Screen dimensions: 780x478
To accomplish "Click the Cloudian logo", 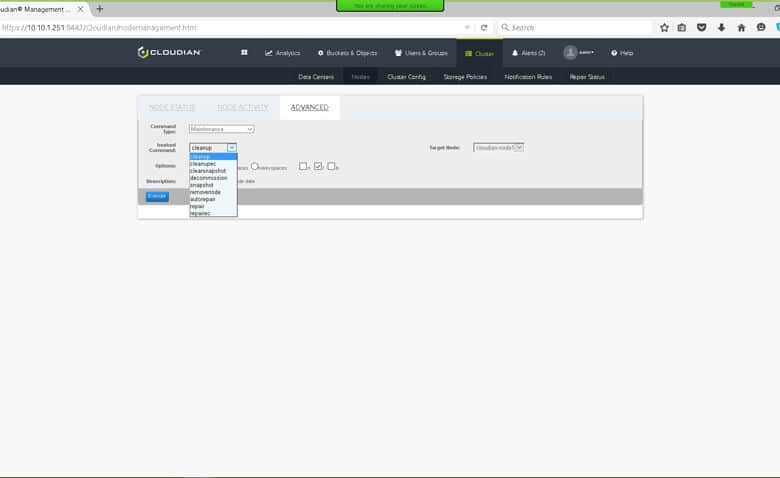I will click(x=169, y=52).
